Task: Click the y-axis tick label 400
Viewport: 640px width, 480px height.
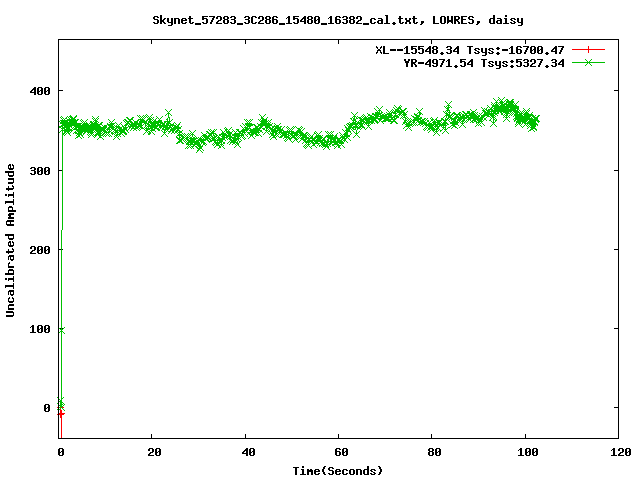Action: [40, 91]
